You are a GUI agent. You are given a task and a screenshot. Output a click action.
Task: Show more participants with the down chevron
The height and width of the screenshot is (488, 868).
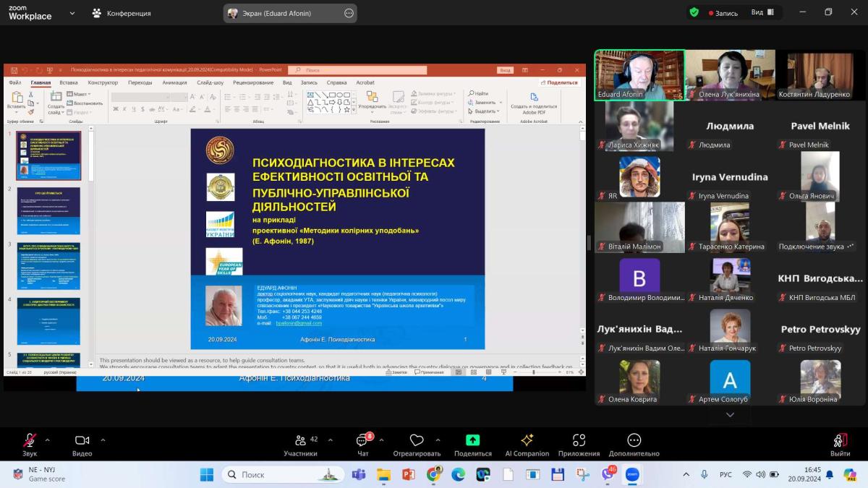[730, 414]
